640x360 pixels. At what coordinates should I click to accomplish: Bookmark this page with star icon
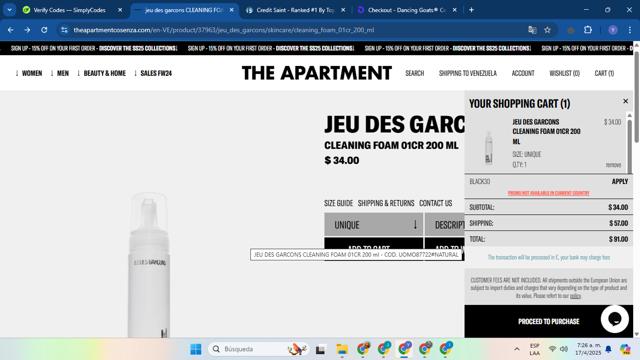(x=547, y=30)
